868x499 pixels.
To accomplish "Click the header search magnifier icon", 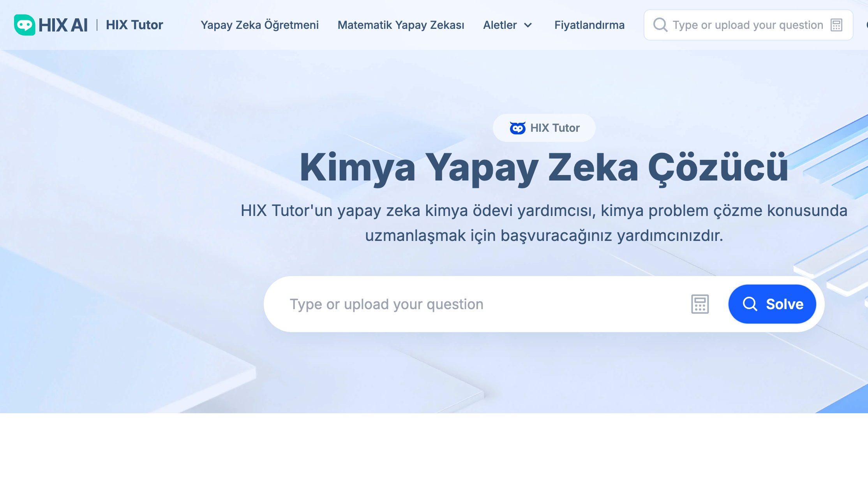I will pyautogui.click(x=660, y=25).
